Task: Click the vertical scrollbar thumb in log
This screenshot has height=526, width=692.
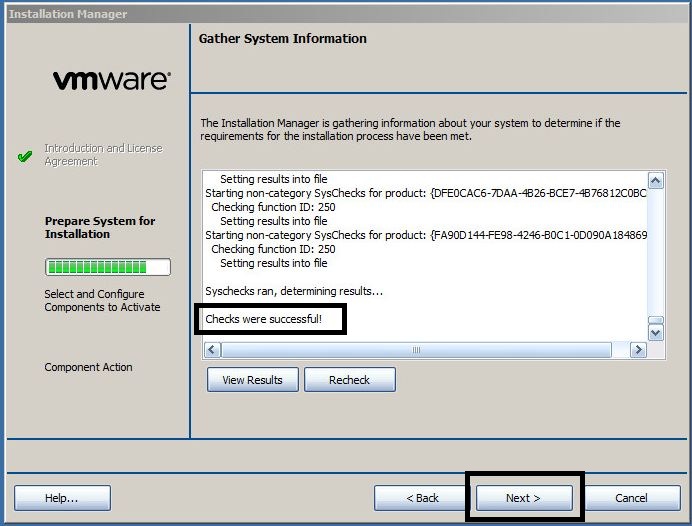Action: pyautogui.click(x=656, y=322)
